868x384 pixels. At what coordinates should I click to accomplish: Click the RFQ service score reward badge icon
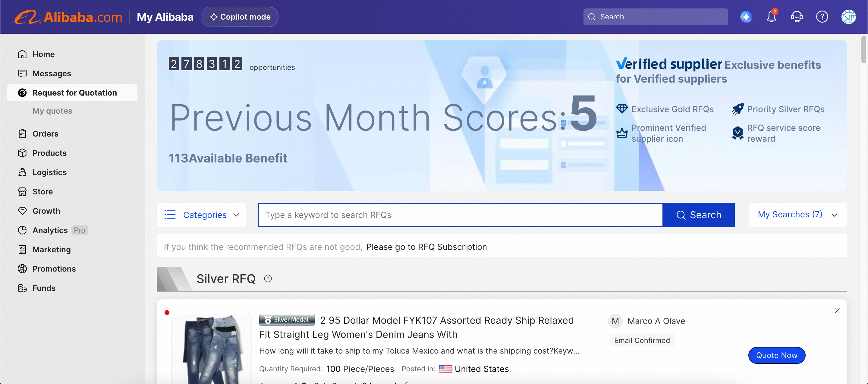(737, 134)
